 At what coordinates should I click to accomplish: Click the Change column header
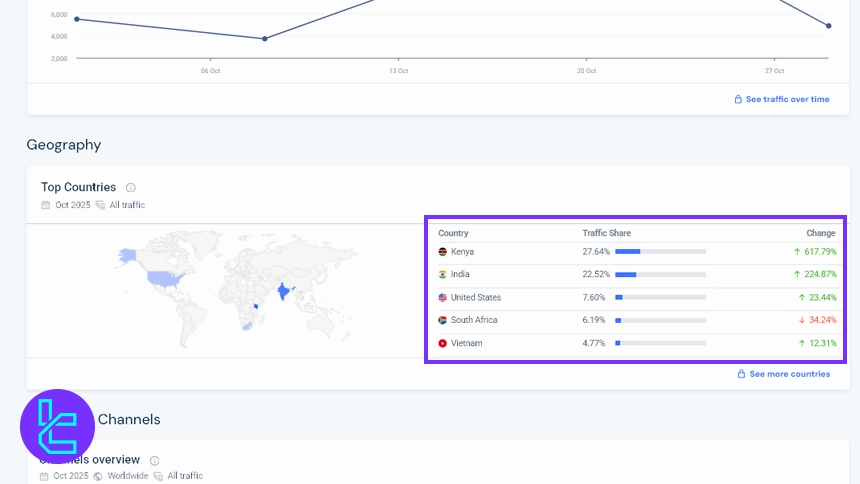(x=820, y=233)
